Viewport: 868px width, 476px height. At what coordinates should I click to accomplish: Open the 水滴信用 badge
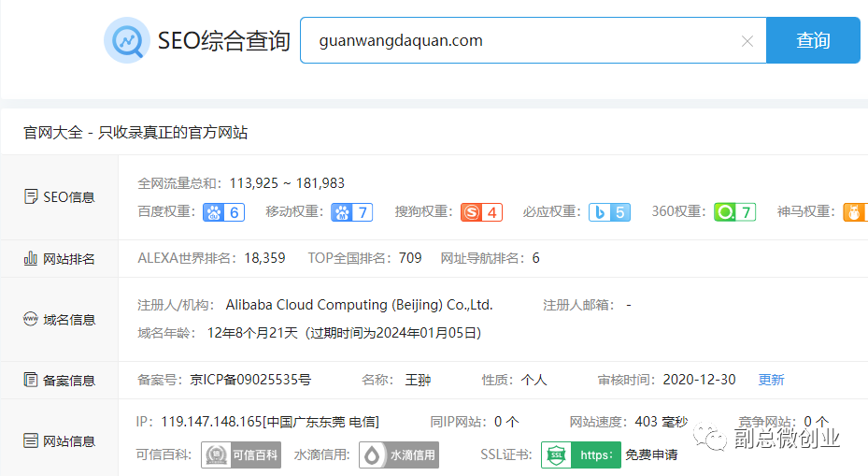tap(399, 454)
